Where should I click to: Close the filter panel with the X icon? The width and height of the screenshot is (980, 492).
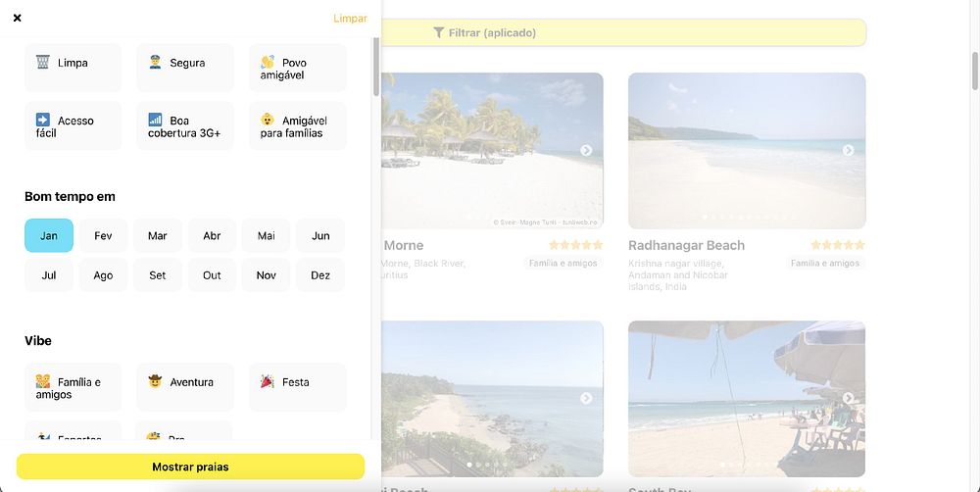[x=18, y=18]
